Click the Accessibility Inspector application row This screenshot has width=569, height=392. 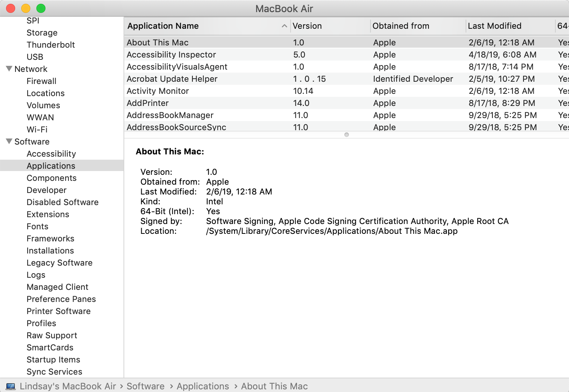[171, 55]
